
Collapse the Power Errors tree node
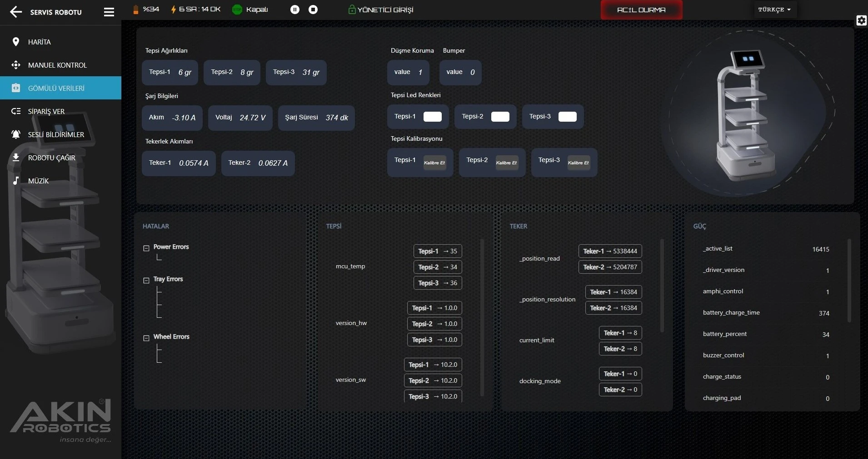pyautogui.click(x=146, y=248)
